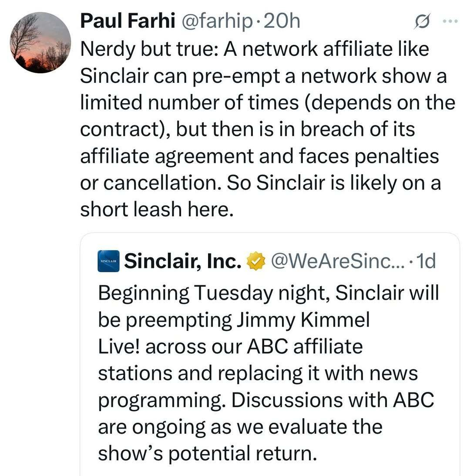Click "Discussions with ABC" in the quoted tweet
Screen dimensions: 470x476
333,401
